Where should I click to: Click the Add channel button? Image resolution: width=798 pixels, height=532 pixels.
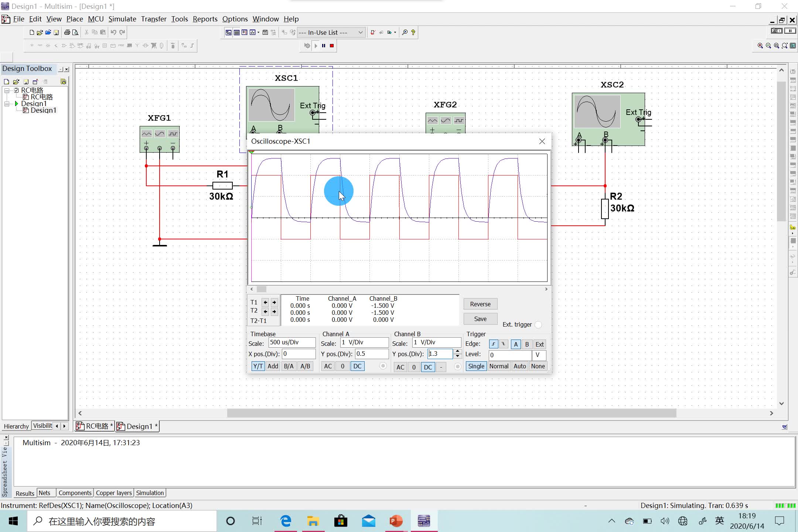point(273,367)
